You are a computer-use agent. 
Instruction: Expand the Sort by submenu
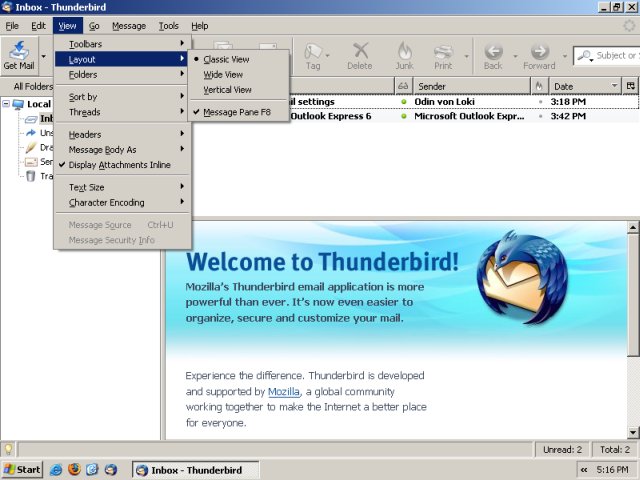[122, 97]
